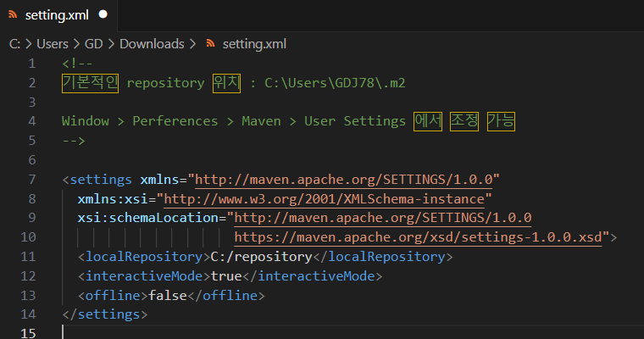
Task: Click the closing interactiveMode tag
Action: [x=312, y=276]
